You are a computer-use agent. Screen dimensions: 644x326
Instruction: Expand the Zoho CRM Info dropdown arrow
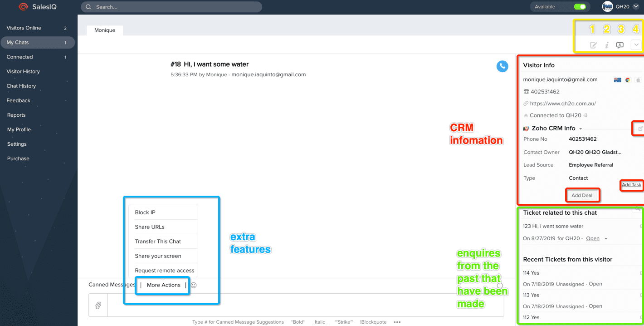click(581, 129)
